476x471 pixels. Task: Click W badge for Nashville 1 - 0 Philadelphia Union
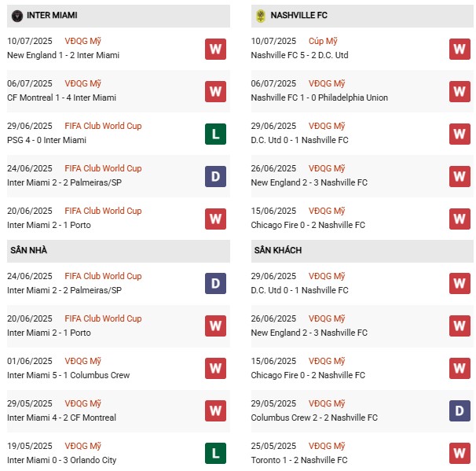[460, 91]
